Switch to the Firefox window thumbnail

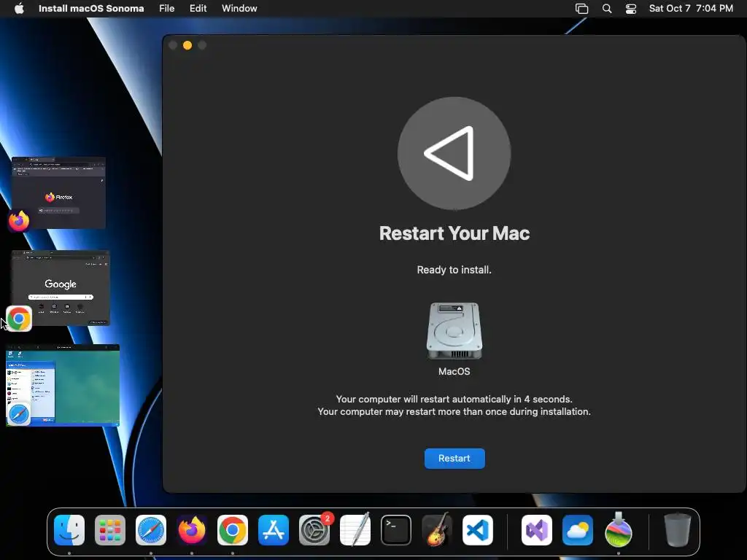[58, 192]
